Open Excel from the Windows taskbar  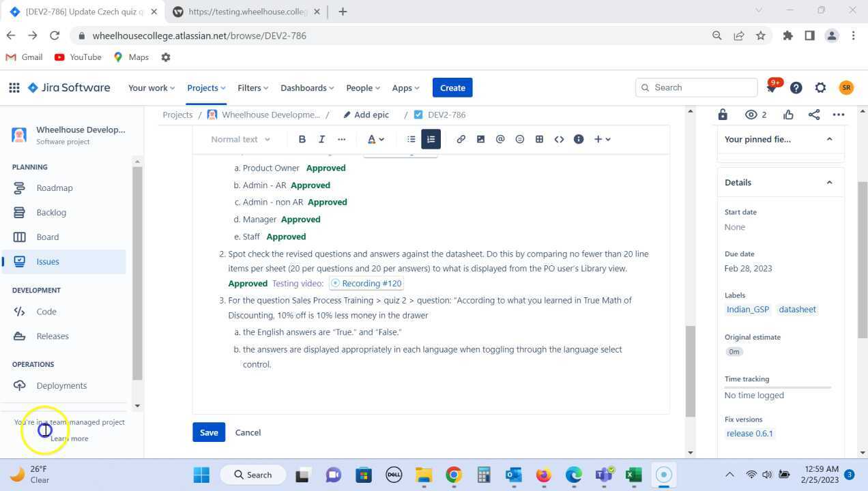[x=633, y=475]
